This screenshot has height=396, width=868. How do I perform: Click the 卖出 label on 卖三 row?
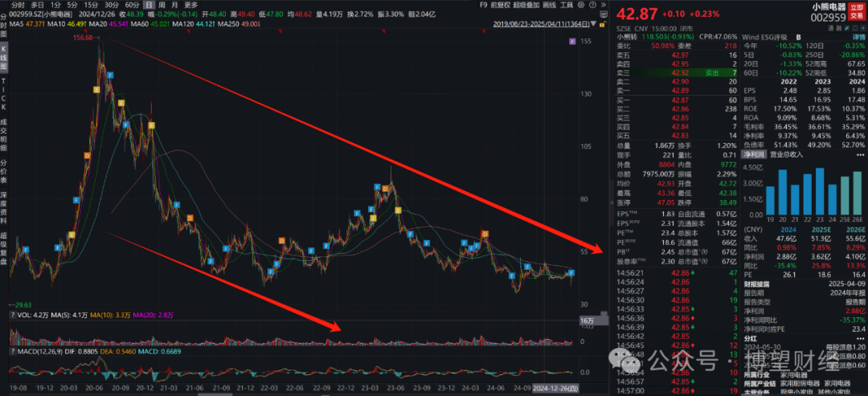(x=712, y=72)
